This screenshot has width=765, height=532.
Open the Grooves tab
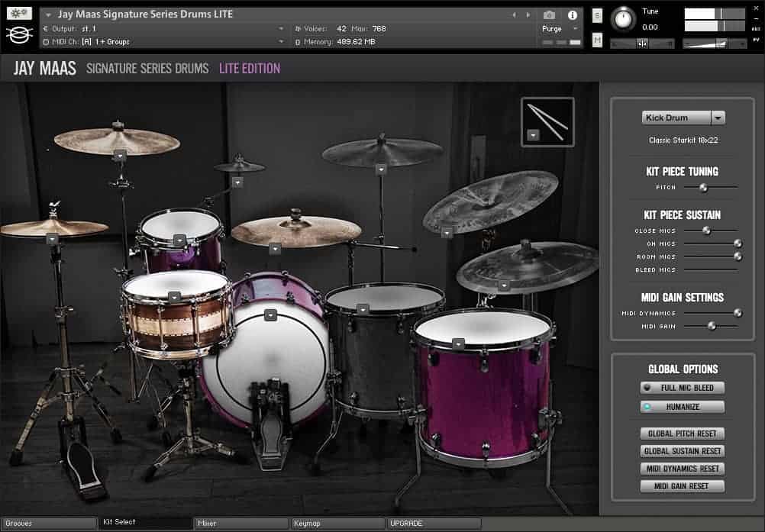point(47,524)
